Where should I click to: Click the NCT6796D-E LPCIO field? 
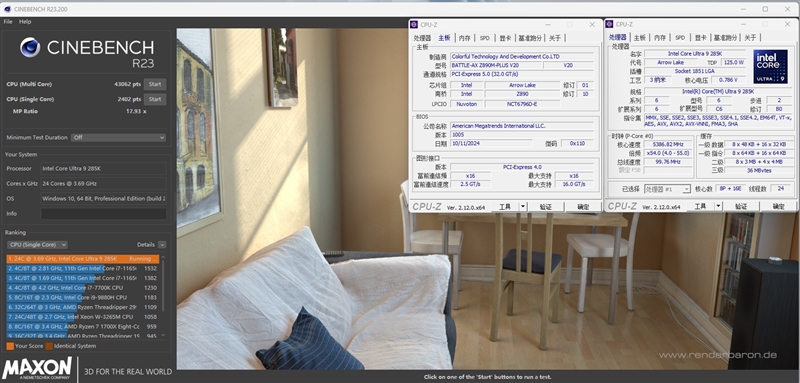[x=522, y=104]
